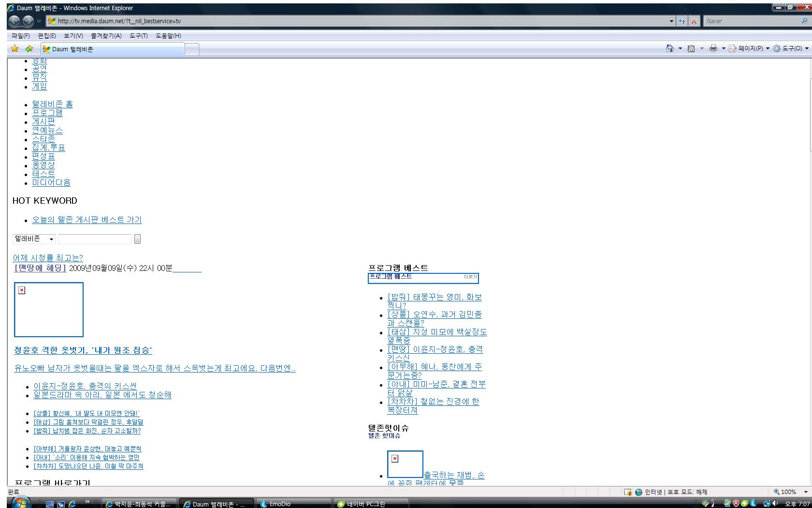Switch to 박지윤-최동석 커플 taskbar window

(139, 504)
